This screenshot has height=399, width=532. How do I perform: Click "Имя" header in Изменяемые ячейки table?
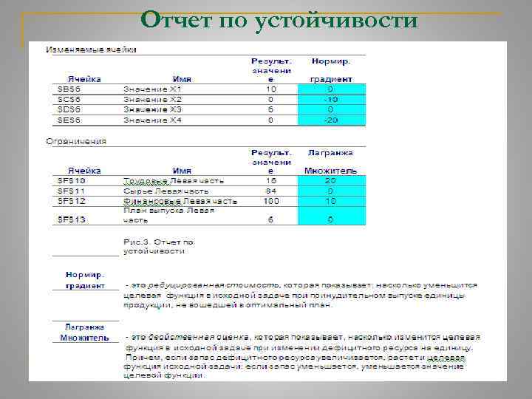[x=182, y=79]
